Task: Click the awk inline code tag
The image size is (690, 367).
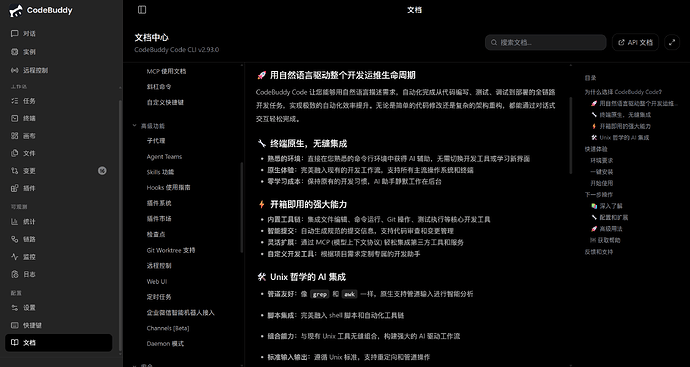Action: pyautogui.click(x=349, y=294)
